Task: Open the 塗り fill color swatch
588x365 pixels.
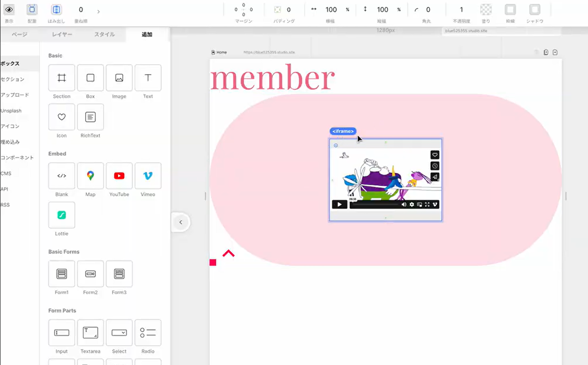Action: coord(486,10)
